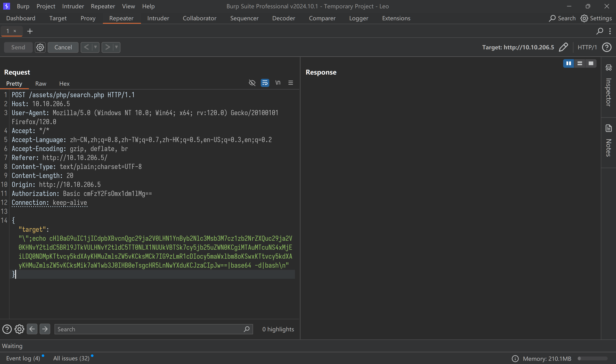The image size is (616, 364).
Task: Switch to Sequencer tab
Action: [x=244, y=18]
